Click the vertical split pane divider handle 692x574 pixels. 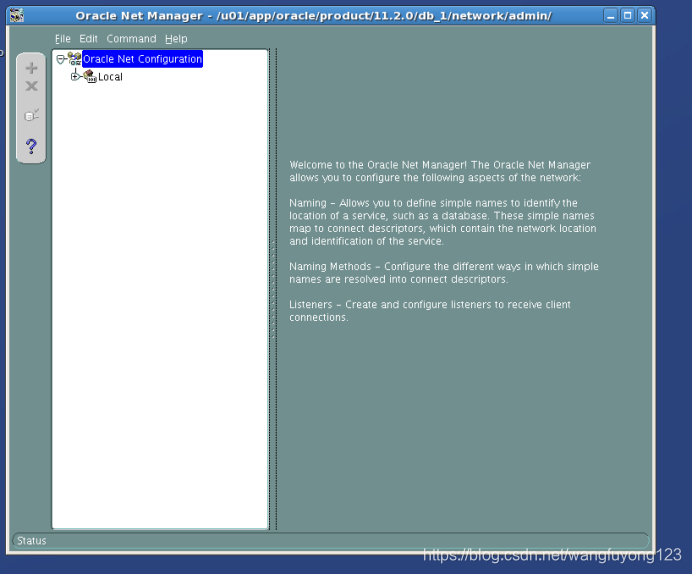(273, 289)
